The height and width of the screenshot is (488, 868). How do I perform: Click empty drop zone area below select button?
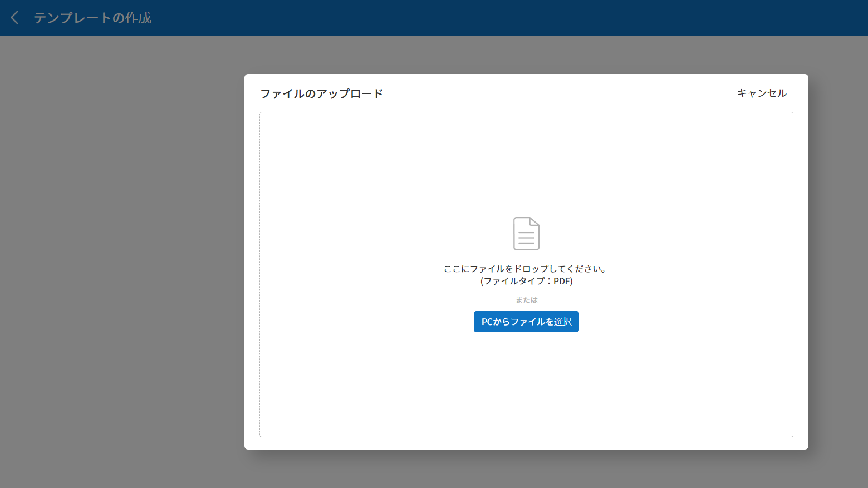pyautogui.click(x=526, y=384)
